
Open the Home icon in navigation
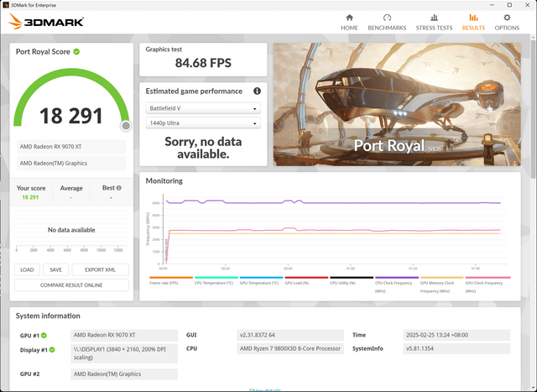point(349,18)
